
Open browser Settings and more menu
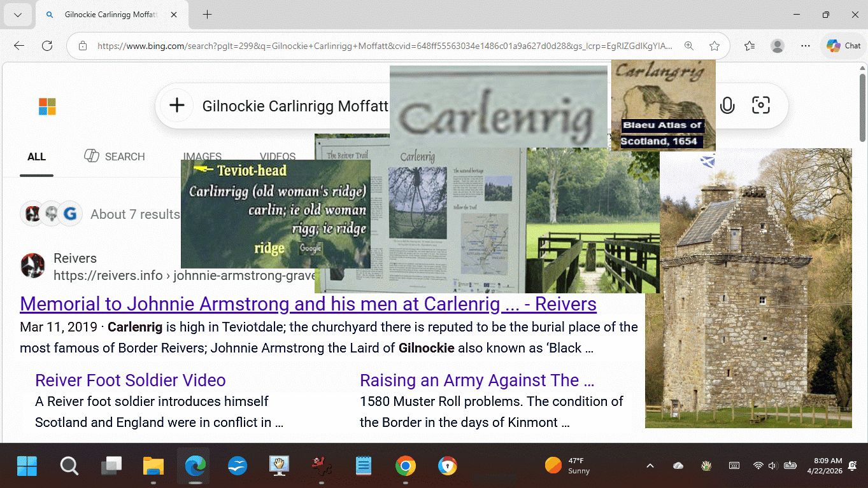806,46
